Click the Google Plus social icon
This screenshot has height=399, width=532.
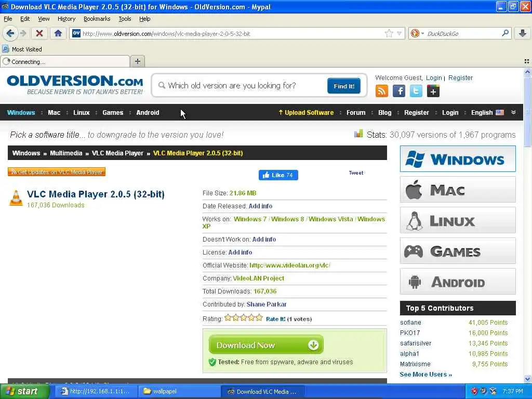click(433, 91)
